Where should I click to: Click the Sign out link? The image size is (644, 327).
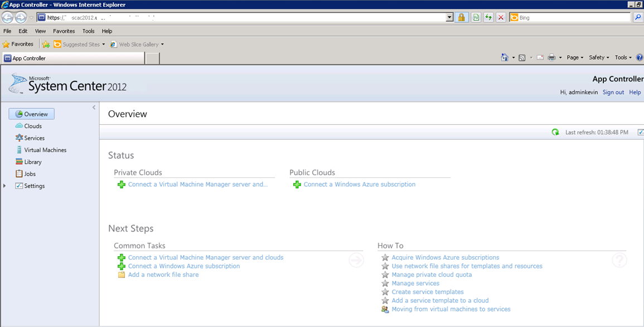coord(613,92)
